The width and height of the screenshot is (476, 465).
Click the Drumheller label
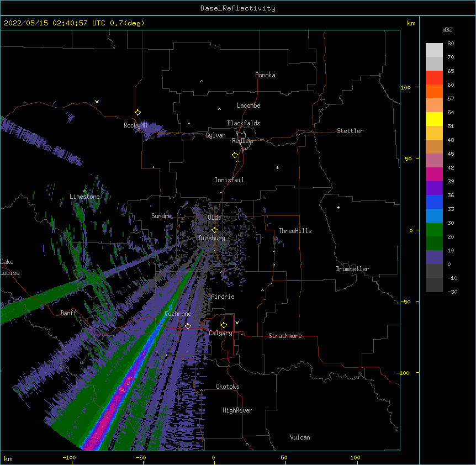coord(352,269)
